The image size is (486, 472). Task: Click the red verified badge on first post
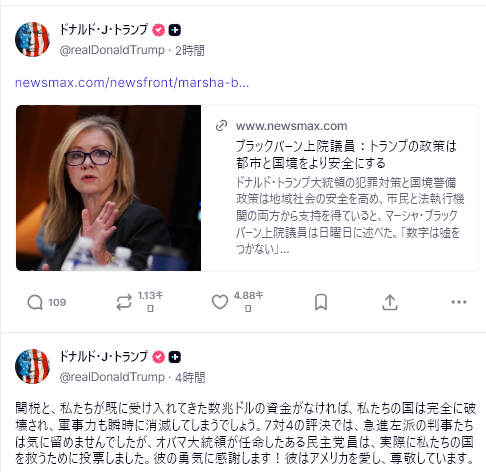click(159, 30)
